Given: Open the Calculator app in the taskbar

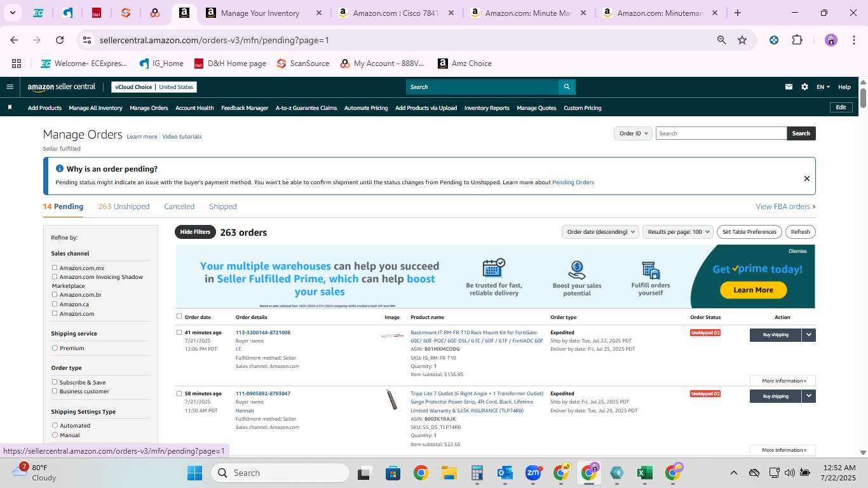Looking at the screenshot, I should tap(477, 473).
